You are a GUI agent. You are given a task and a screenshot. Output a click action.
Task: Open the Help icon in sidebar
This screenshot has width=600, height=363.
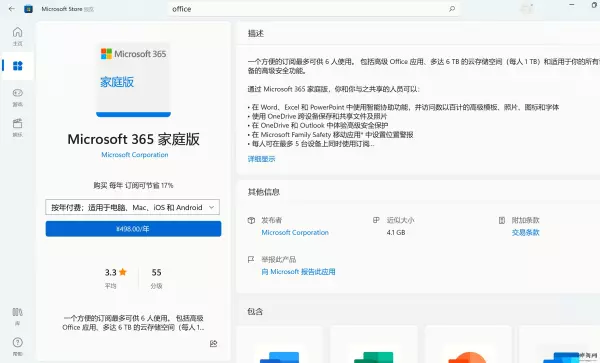(x=18, y=346)
